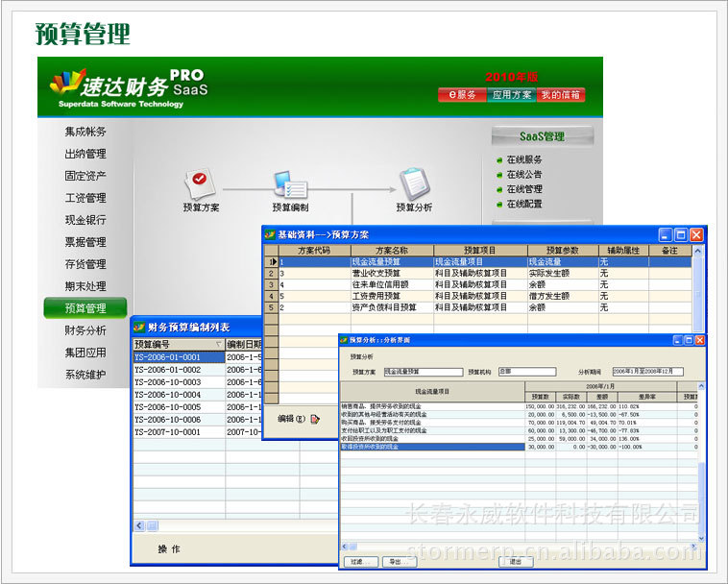Select row 资产负债科目预算 in the plan table
The image size is (728, 584).
point(485,307)
